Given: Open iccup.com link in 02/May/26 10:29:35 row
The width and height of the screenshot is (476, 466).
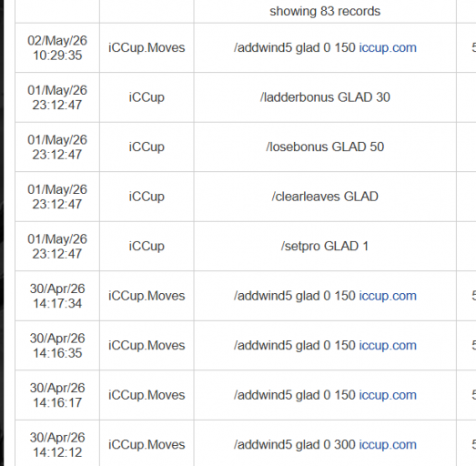Looking at the screenshot, I should 388,48.
